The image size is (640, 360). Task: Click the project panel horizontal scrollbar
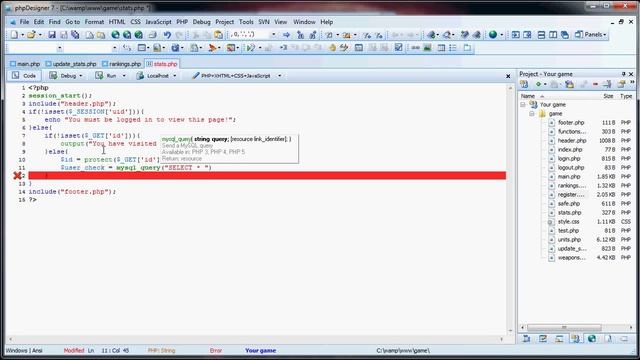click(564, 327)
